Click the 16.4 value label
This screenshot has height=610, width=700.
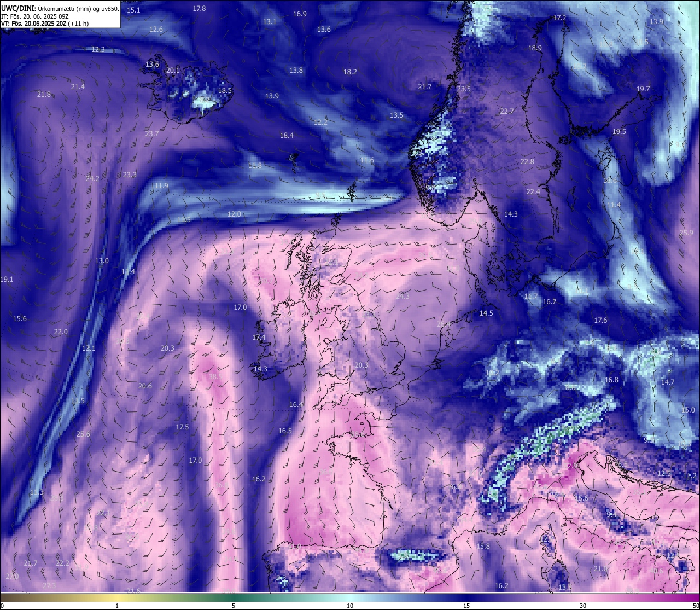pos(296,404)
